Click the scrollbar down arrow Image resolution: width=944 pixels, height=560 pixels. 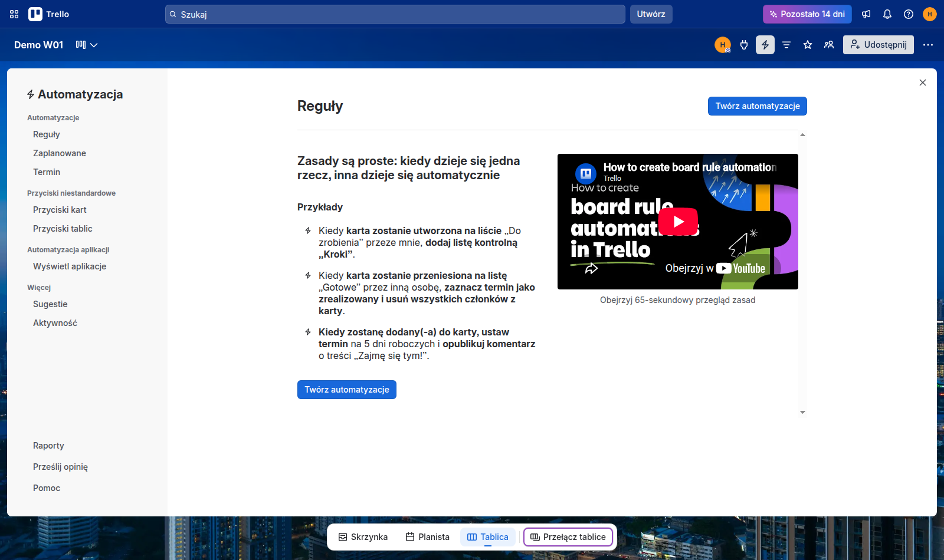click(x=802, y=413)
